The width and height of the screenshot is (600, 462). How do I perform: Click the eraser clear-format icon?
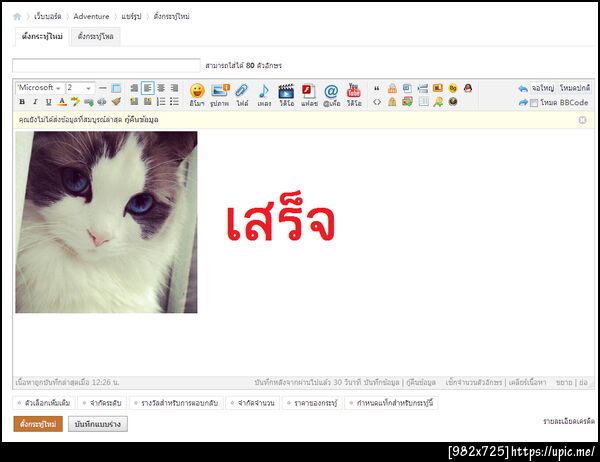click(x=116, y=101)
